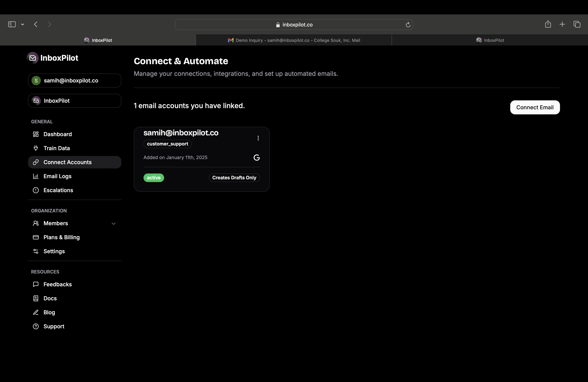Click the Google G icon on account card

256,158
